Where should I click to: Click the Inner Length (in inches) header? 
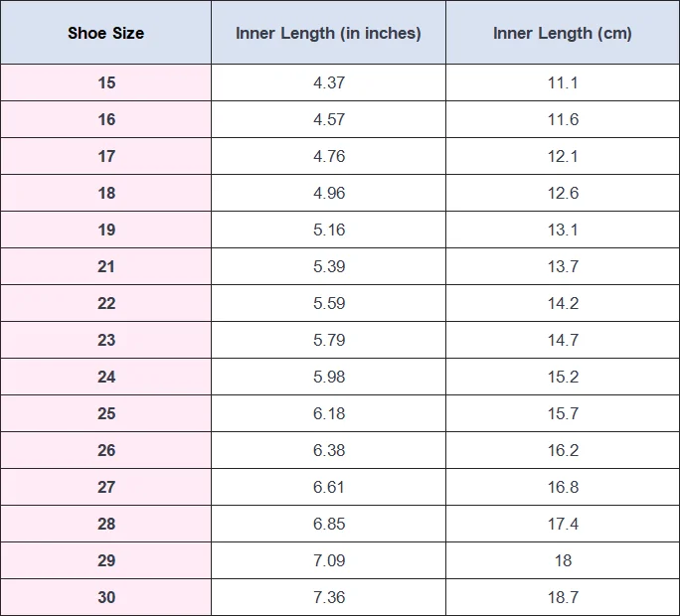pos(328,33)
